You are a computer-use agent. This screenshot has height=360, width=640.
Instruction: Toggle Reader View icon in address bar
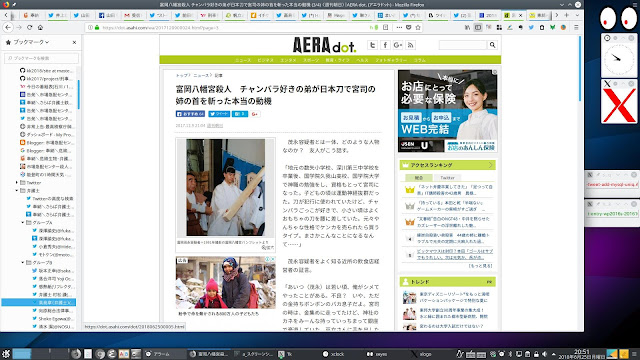point(386,27)
